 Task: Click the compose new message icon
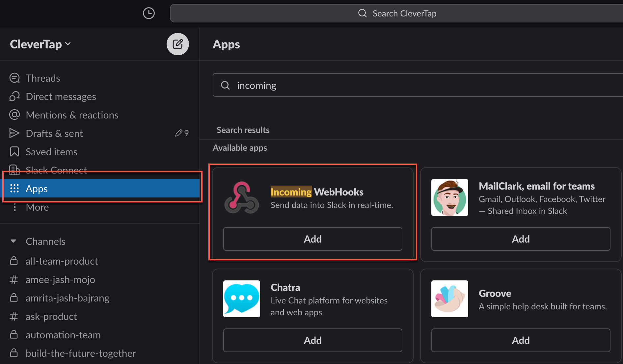[x=177, y=44]
